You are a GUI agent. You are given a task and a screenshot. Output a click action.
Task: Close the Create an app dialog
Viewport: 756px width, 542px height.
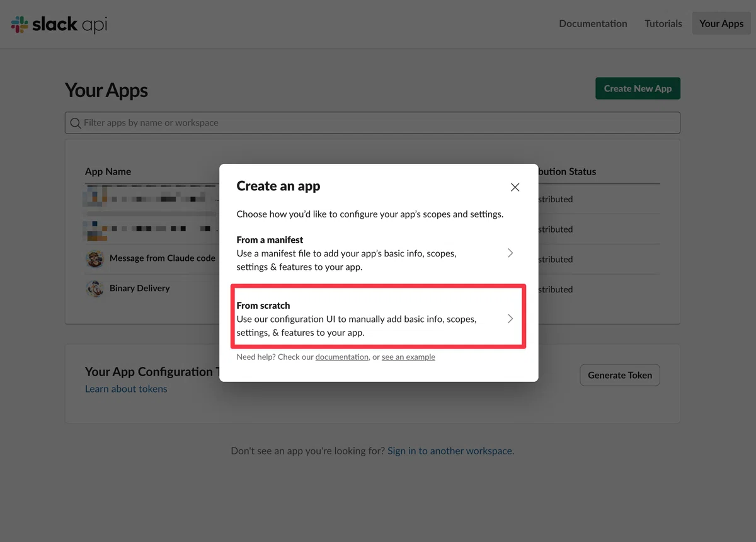point(515,187)
